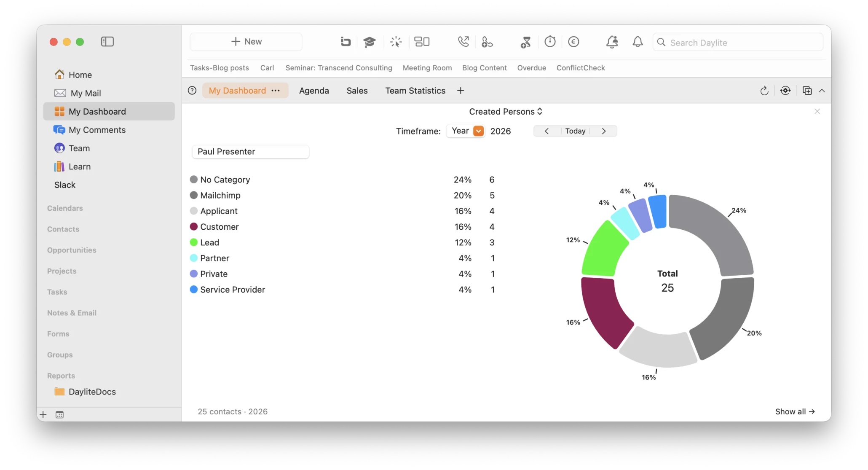The height and width of the screenshot is (470, 868).
Task: Expand the Created Persons chart selector
Action: pyautogui.click(x=506, y=112)
